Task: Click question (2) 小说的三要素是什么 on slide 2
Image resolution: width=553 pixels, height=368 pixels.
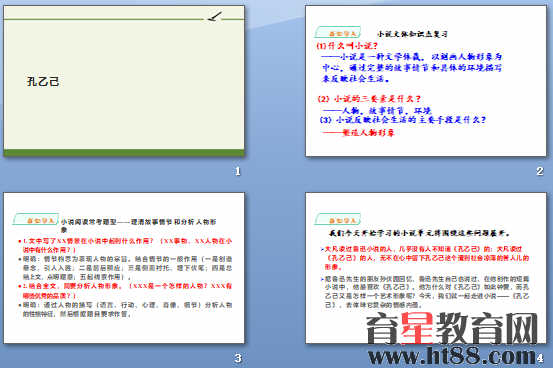Action: (x=369, y=99)
